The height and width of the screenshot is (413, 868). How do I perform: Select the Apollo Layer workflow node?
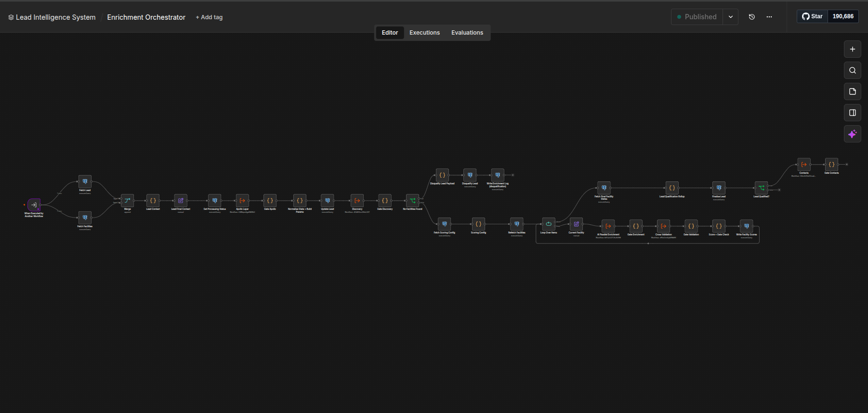pos(242,200)
